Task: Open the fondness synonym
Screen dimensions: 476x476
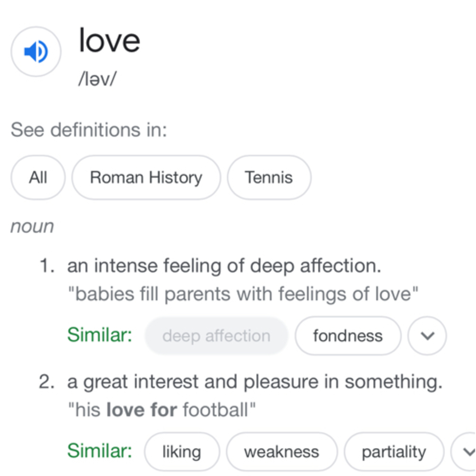Action: click(x=348, y=336)
